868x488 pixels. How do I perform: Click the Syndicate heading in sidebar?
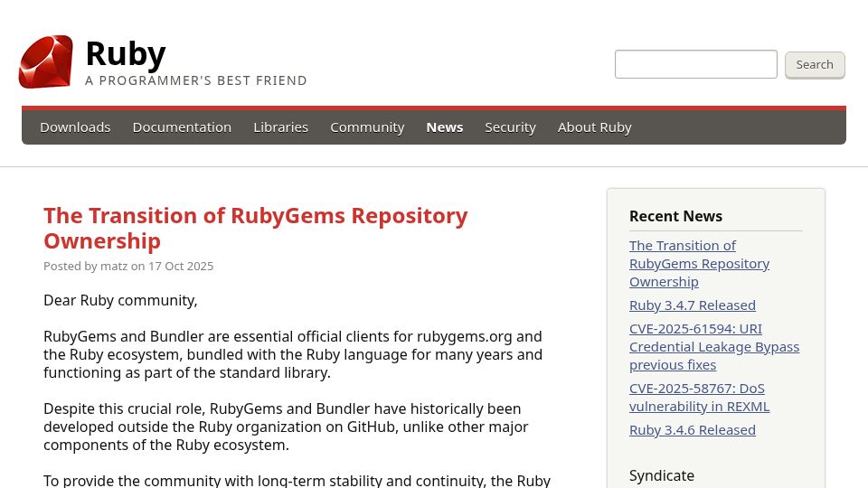click(x=662, y=476)
